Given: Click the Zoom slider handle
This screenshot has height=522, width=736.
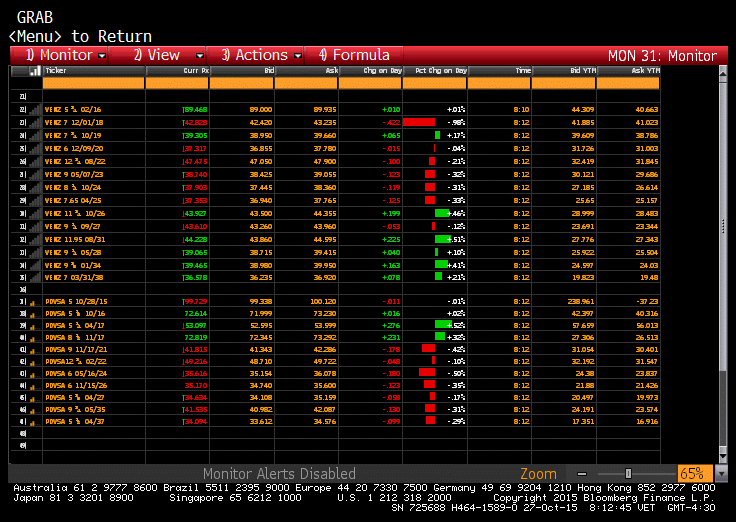Looking at the screenshot, I should point(629,473).
